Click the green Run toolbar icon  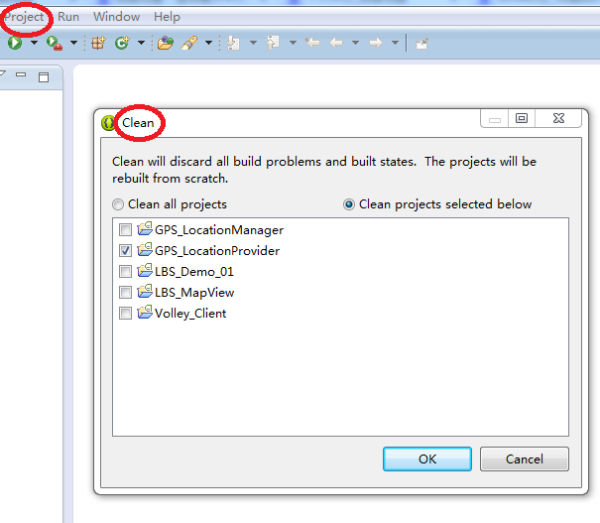[x=15, y=42]
